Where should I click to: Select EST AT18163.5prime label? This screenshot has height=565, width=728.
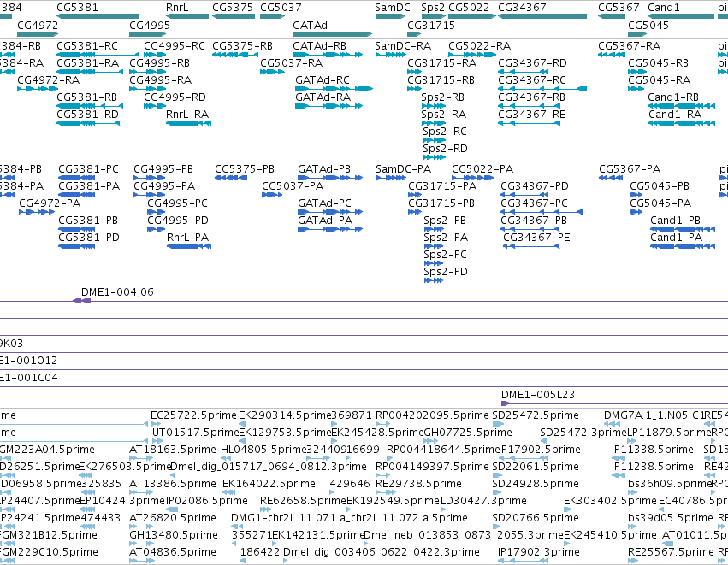(173, 450)
